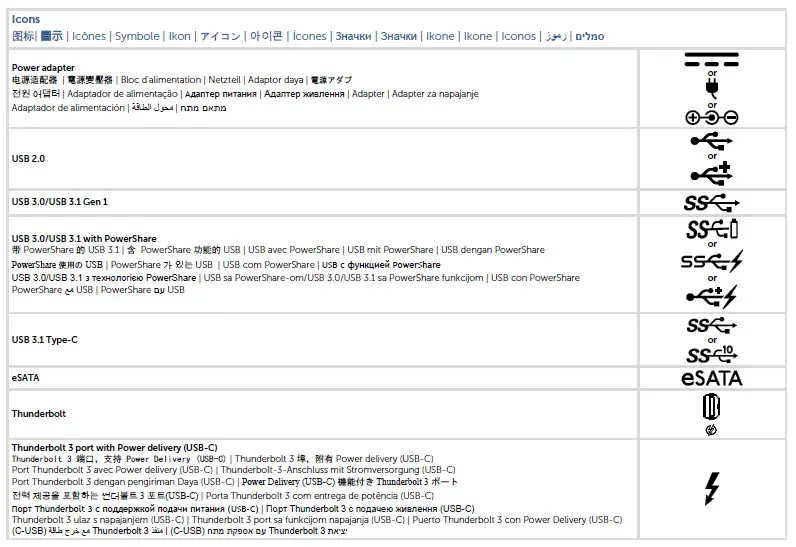This screenshot has height=547, width=796.
Task: Click the SS USB icon in USB 3.1 Type-C row
Action: tap(712, 325)
